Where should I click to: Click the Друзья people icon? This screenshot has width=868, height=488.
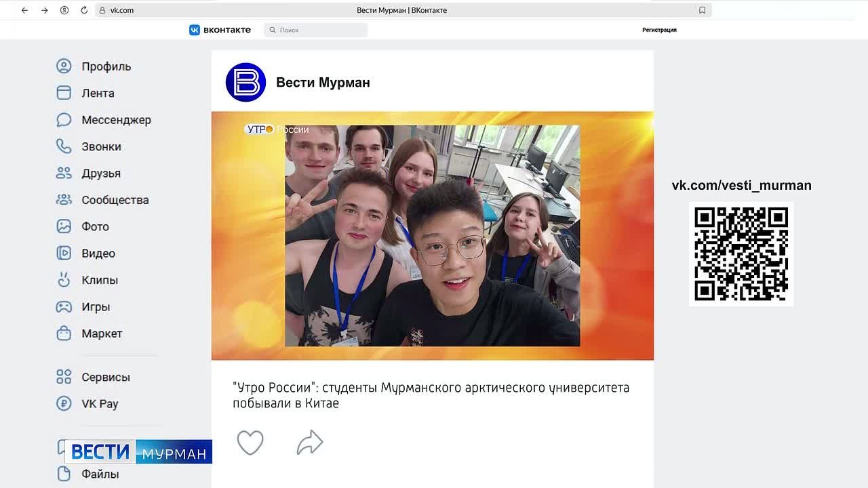pos(64,173)
